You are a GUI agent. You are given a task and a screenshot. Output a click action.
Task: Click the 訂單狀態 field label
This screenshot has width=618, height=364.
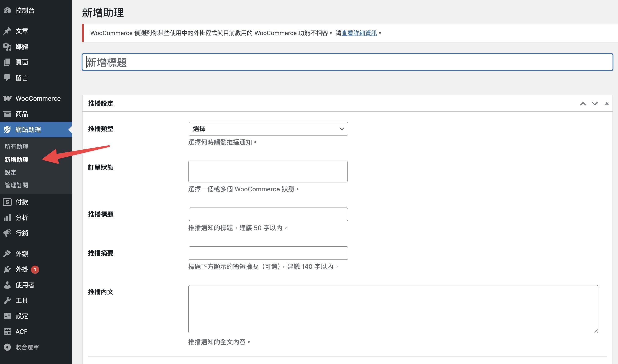pyautogui.click(x=100, y=167)
